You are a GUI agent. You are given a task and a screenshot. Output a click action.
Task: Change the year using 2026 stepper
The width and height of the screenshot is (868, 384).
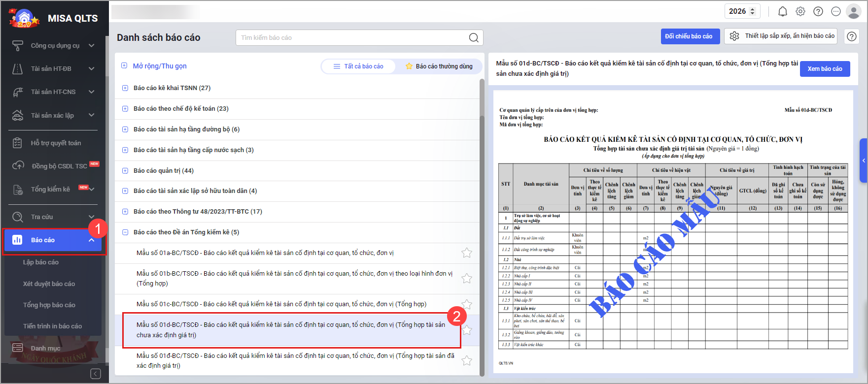click(x=752, y=11)
